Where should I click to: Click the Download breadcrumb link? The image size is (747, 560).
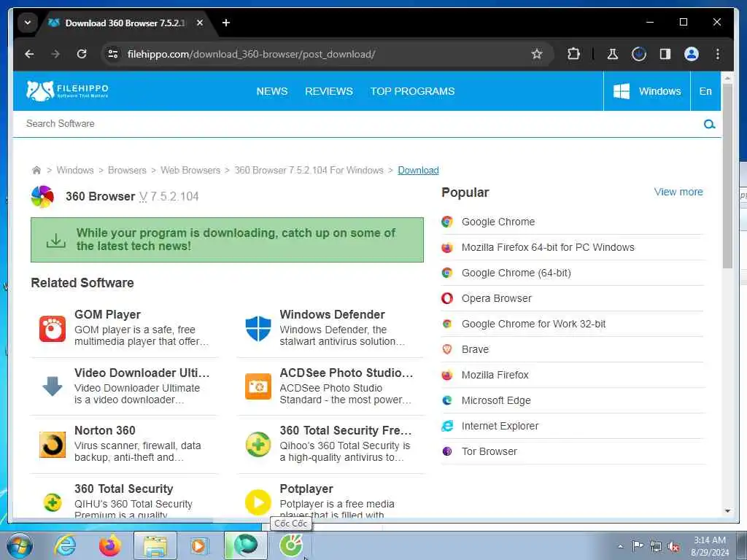418,171
